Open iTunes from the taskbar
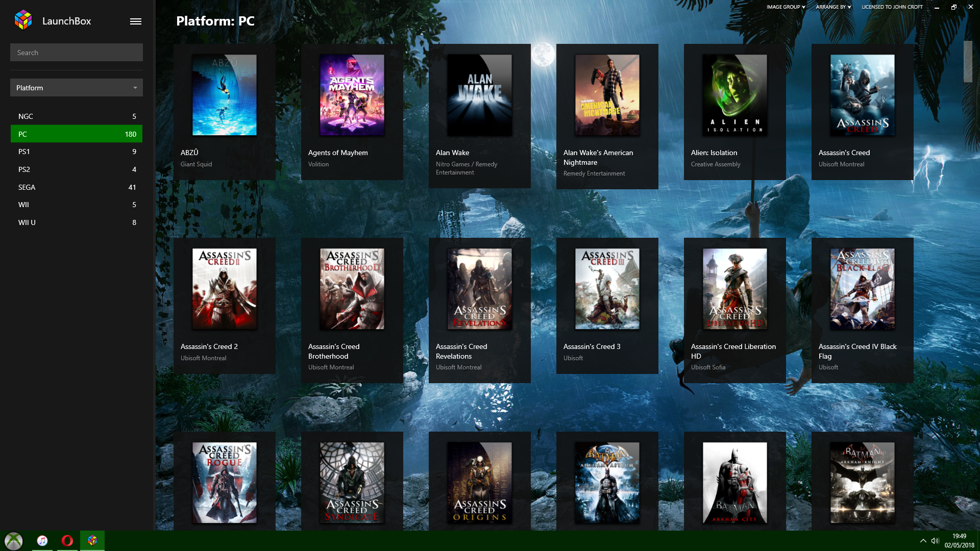Screen dimensions: 980x551 pyautogui.click(x=42, y=541)
